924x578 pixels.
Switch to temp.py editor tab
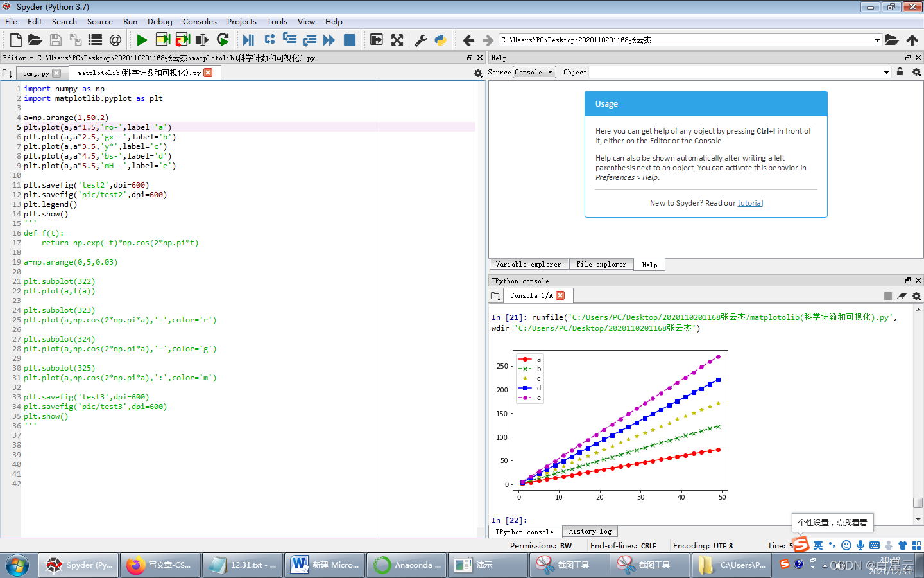[36, 73]
